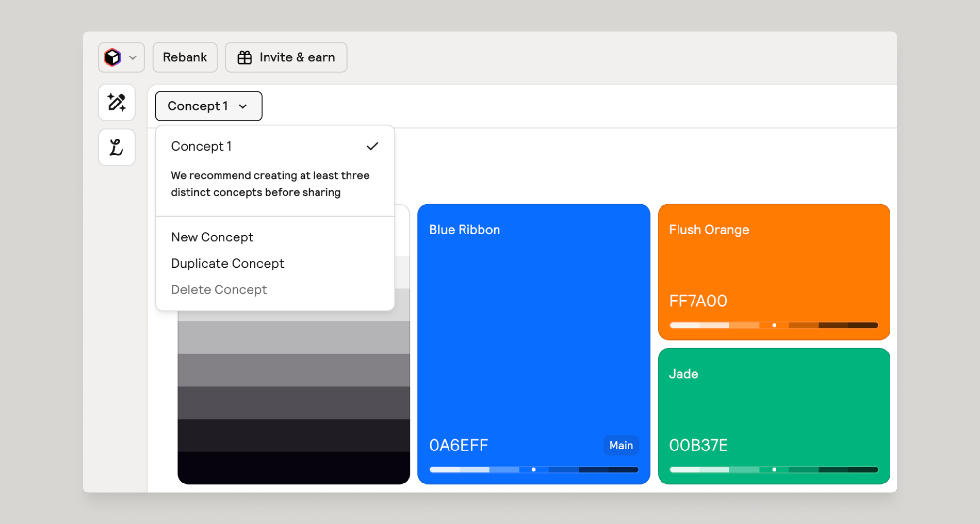Open the magic pen AI tool

pyautogui.click(x=117, y=102)
